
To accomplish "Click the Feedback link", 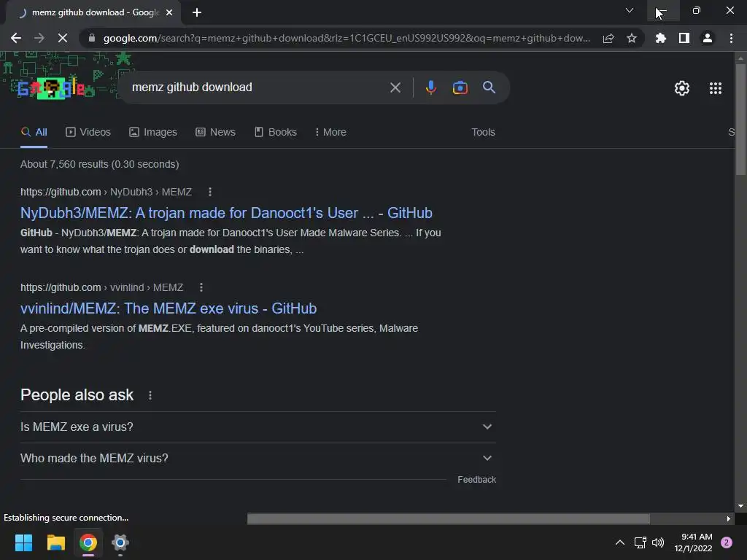I will point(476,480).
